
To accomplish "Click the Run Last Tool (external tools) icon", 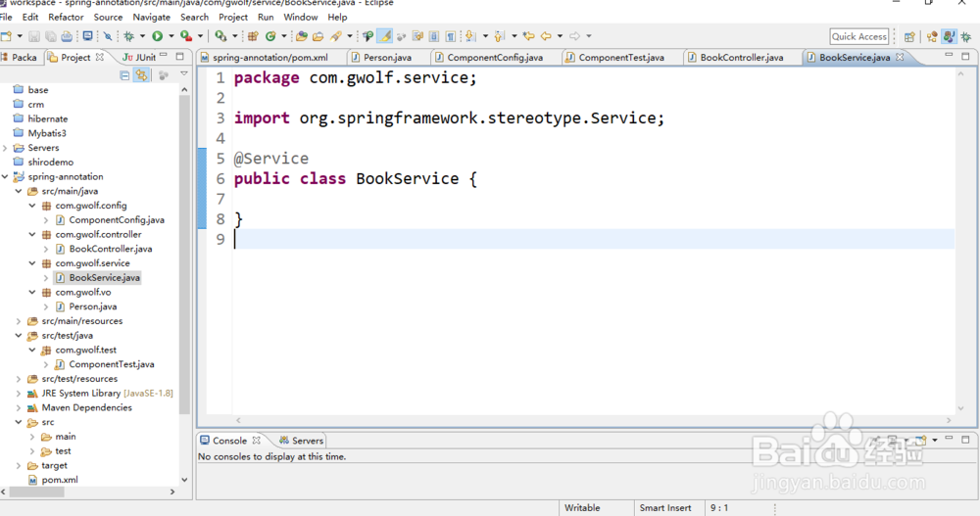I will tap(185, 36).
